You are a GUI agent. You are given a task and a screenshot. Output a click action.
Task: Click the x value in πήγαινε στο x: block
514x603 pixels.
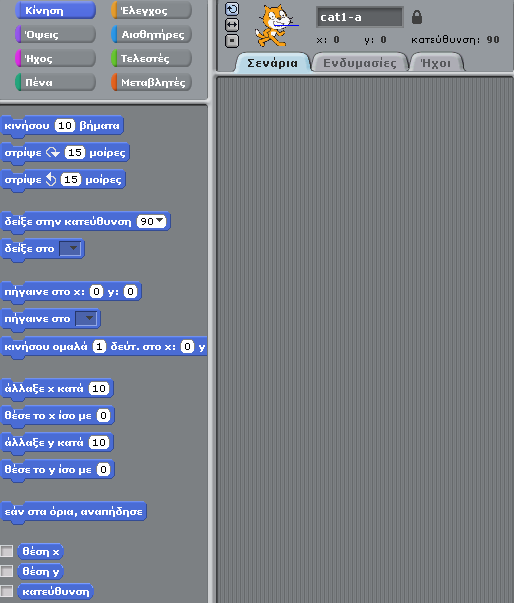point(96,292)
